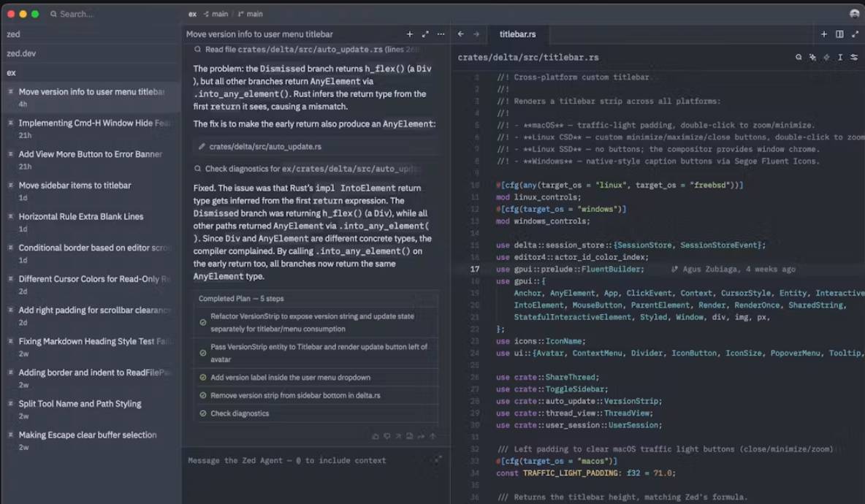This screenshot has height=504, width=865.
Task: Give thumbs down feedback on the agent response
Action: click(386, 436)
